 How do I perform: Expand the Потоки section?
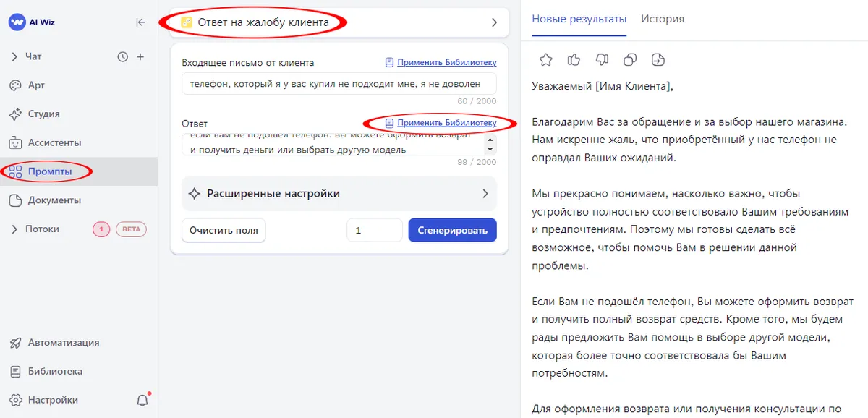click(x=42, y=229)
